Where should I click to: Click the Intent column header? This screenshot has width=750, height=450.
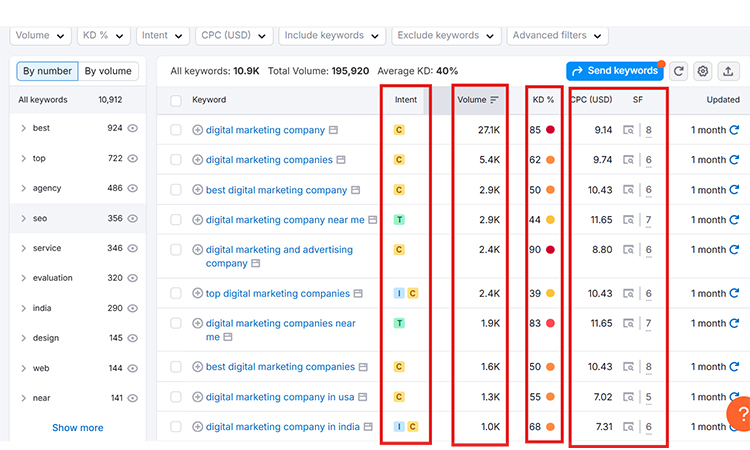click(406, 99)
